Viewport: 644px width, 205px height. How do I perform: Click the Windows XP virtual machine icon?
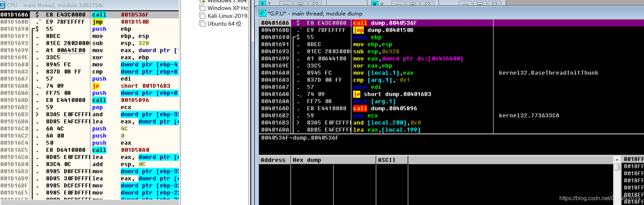[x=202, y=8]
